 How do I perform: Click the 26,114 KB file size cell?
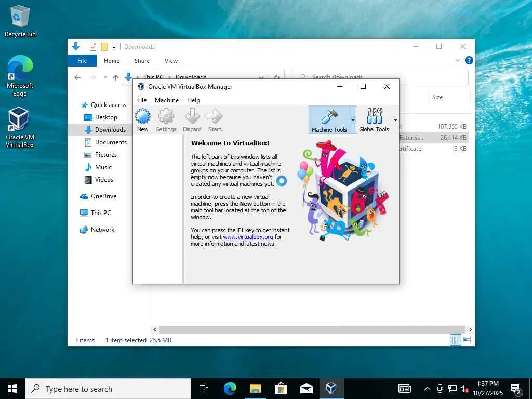point(453,137)
